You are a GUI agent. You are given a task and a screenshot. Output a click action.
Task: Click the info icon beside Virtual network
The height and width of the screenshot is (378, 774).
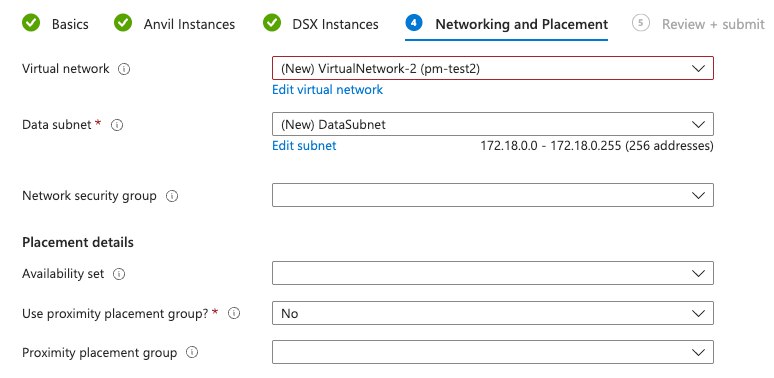point(124,69)
